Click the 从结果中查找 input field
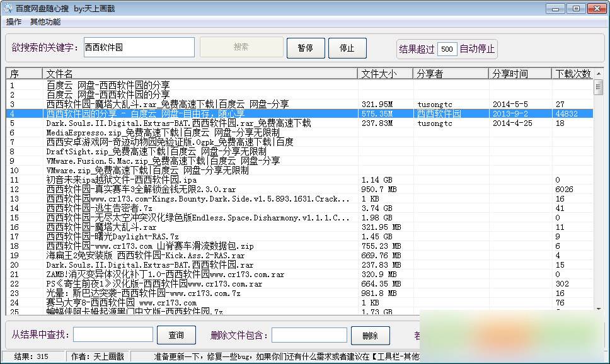This screenshot has width=610, height=364. 113,335
